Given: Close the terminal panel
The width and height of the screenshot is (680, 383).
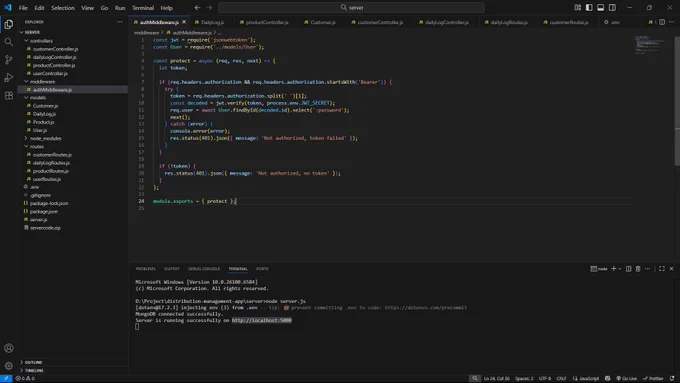Looking at the screenshot, I should point(671,268).
